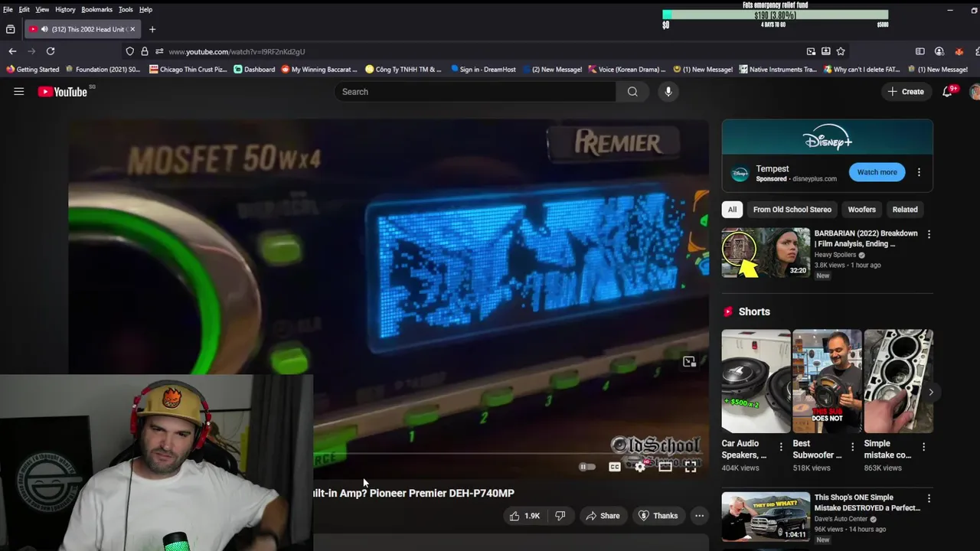980x551 pixels.
Task: Open BARBARIAN (2022) Breakdown video thumbnail
Action: 766,253
